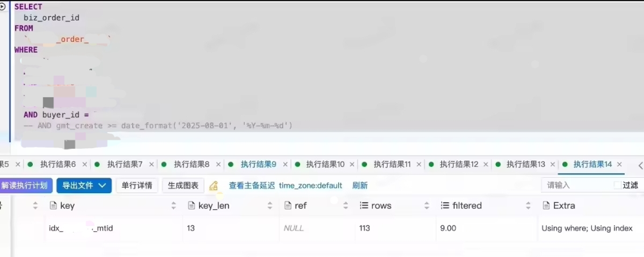
Task: Click the key_len column document icon
Action: pyautogui.click(x=191, y=205)
